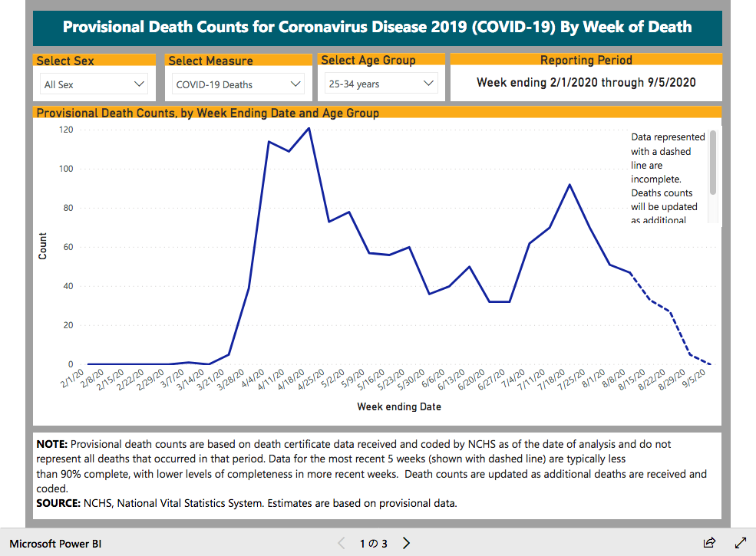Click the page indicator '1 の 3'
Viewport: 756px width, 556px height.
374,544
